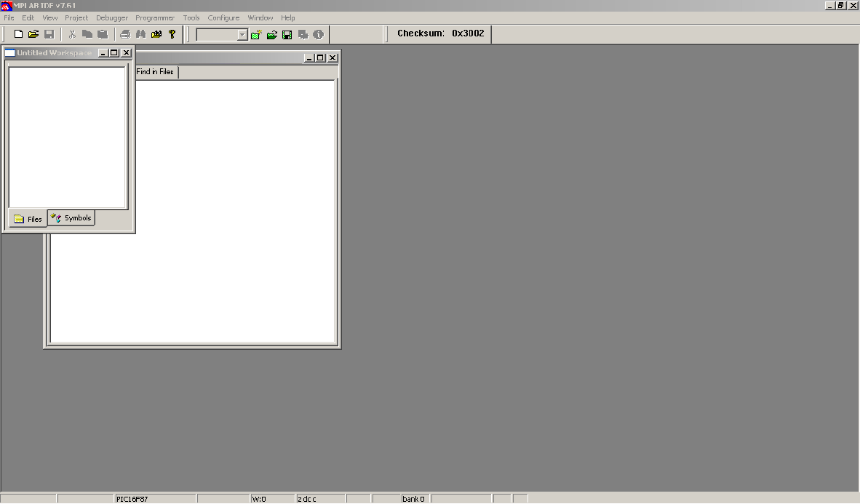Click the Find in Files toolbar icon
This screenshot has height=504, width=860.
pyautogui.click(x=156, y=34)
